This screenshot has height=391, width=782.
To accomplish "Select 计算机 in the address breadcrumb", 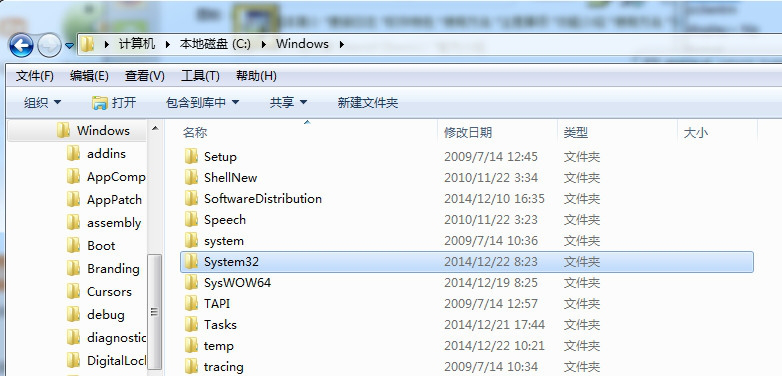I will [x=137, y=44].
